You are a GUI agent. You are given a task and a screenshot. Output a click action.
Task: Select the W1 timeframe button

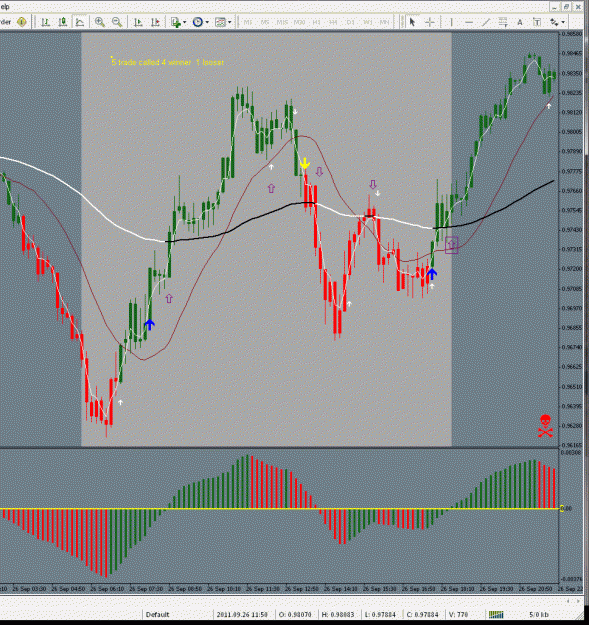click(368, 22)
